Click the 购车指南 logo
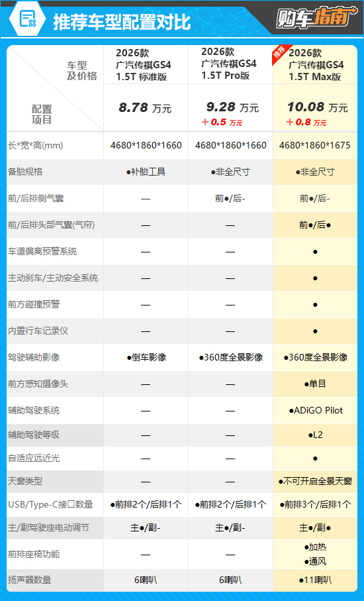The height and width of the screenshot is (601, 364). (x=316, y=18)
